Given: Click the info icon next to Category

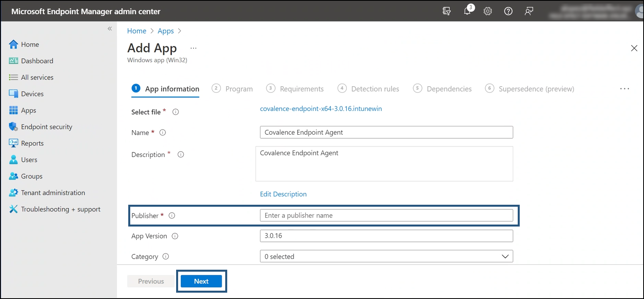Looking at the screenshot, I should 166,256.
